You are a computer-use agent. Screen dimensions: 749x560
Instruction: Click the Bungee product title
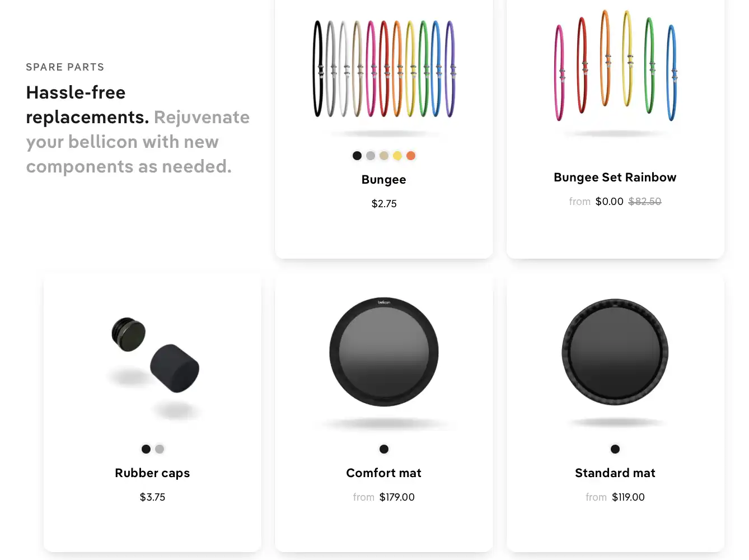click(x=384, y=180)
